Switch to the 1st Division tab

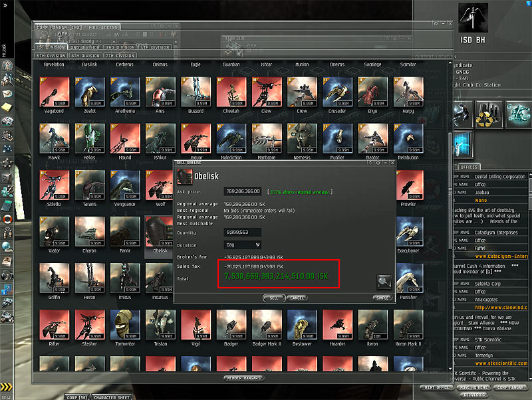click(x=51, y=47)
